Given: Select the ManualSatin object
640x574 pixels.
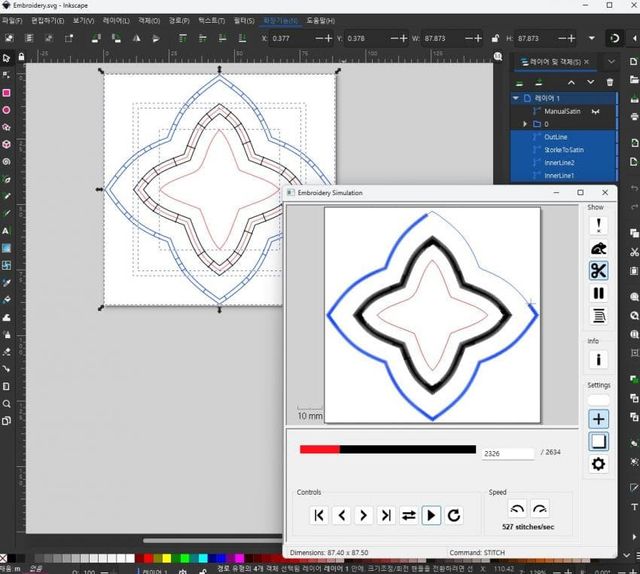Looking at the screenshot, I should pos(562,112).
